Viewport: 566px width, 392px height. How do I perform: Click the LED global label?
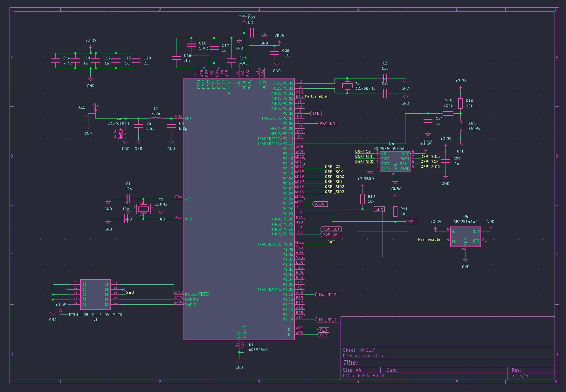(x=316, y=113)
